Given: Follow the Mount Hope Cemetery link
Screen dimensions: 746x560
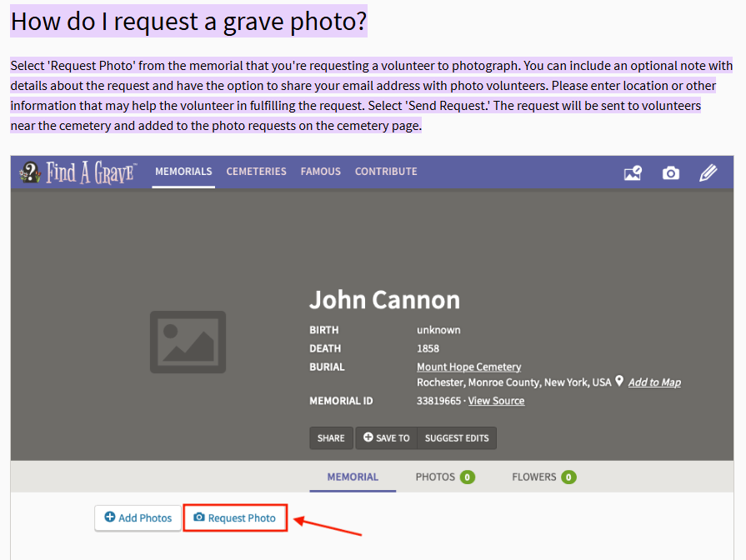Looking at the screenshot, I should 468,367.
